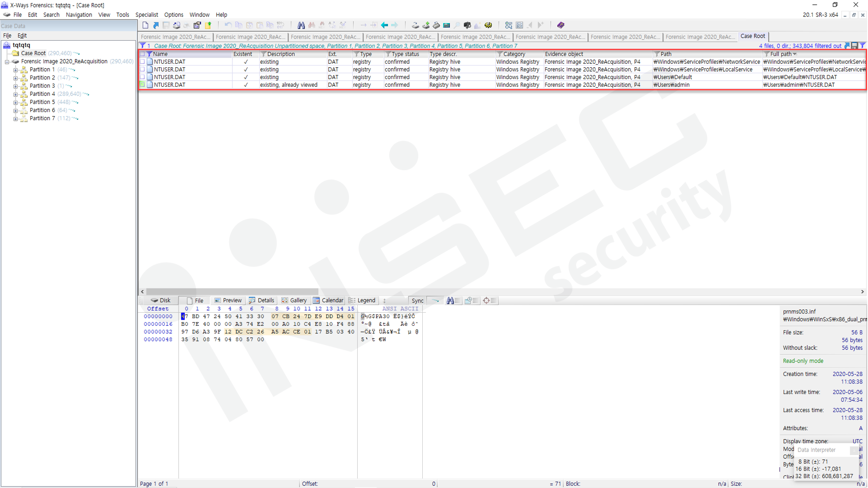Screen dimensions: 868x488
Task: Switch to the Gallery view tab
Action: click(294, 300)
